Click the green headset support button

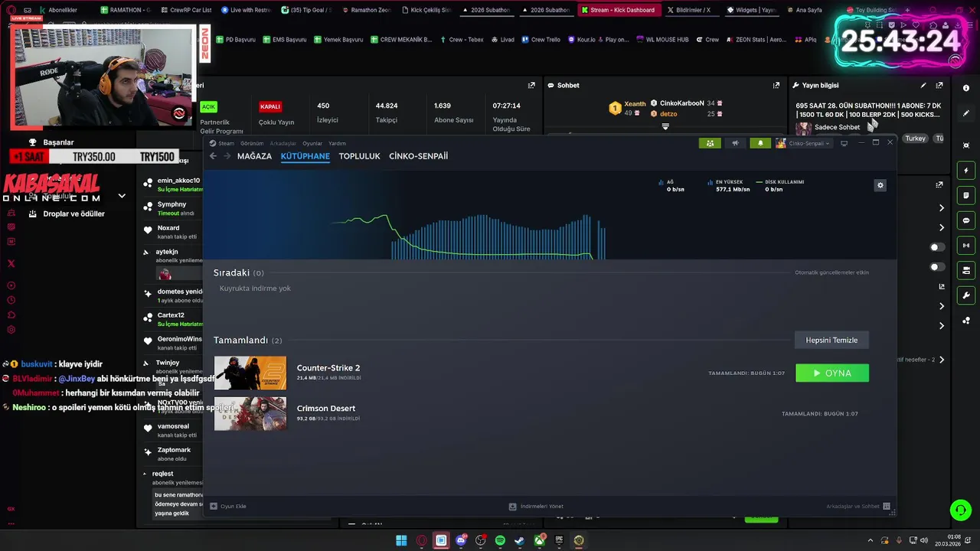[960, 510]
